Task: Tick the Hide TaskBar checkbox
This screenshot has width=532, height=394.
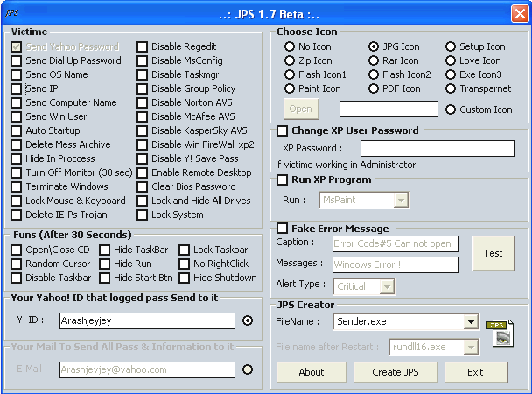Action: pos(105,250)
